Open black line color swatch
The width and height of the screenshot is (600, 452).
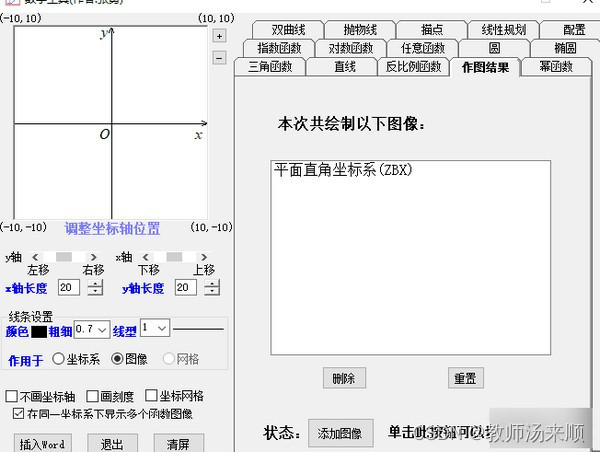pyautogui.click(x=39, y=331)
